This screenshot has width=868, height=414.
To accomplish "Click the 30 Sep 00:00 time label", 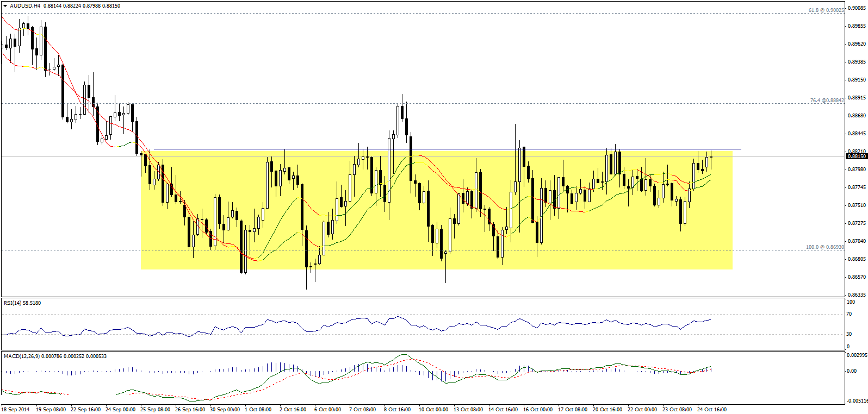I will [x=225, y=410].
